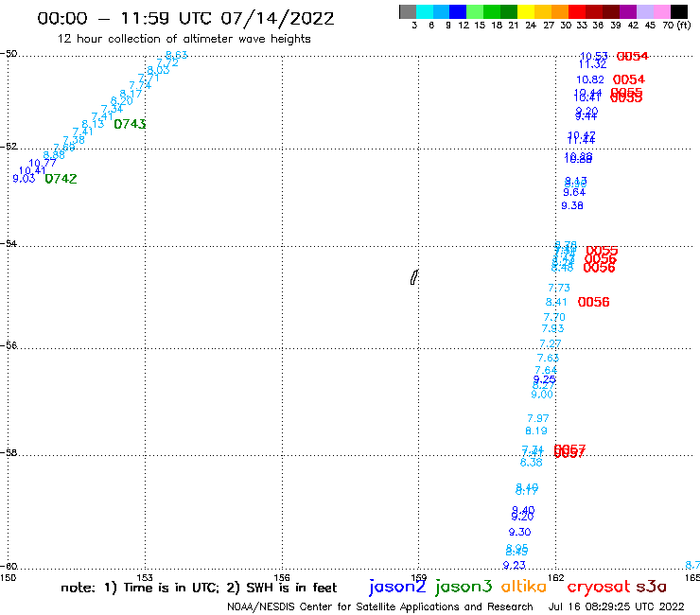Screen dimensions: 700x615
Task: Click the small island outline near 159
Action: click(x=413, y=277)
